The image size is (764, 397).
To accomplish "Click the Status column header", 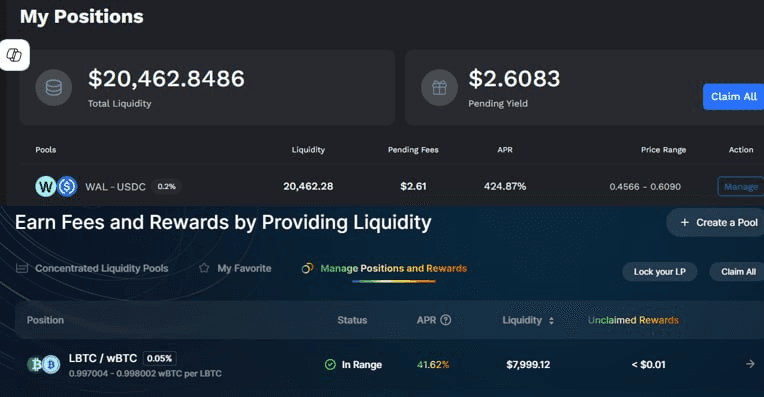I will (x=352, y=320).
